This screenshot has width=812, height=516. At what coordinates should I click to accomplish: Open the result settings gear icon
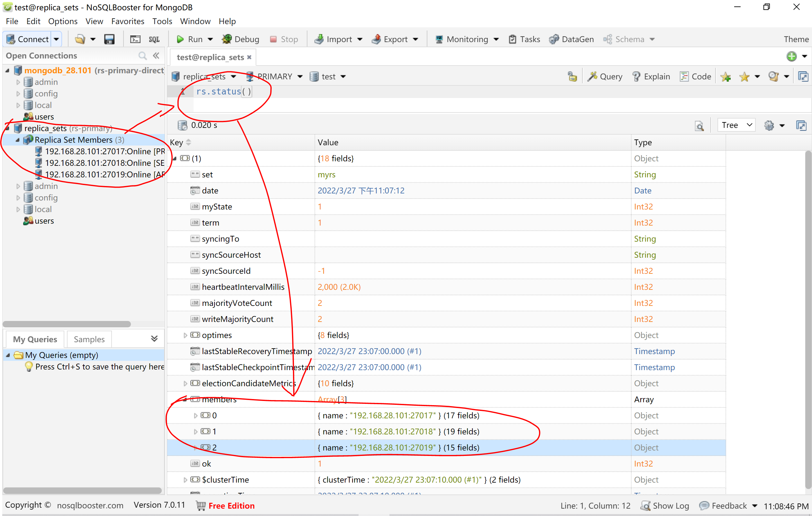(769, 126)
